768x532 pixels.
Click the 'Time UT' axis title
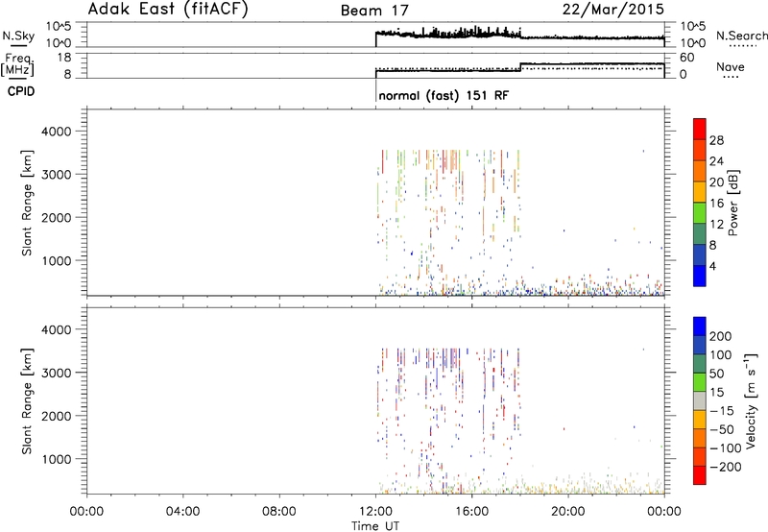[375, 526]
